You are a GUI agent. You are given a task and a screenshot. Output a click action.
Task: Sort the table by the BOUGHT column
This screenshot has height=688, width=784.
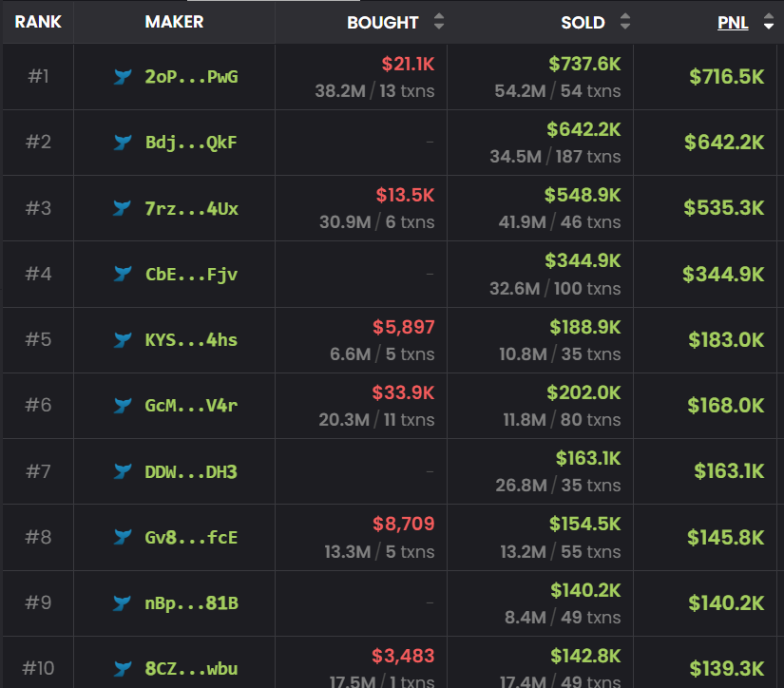click(383, 22)
